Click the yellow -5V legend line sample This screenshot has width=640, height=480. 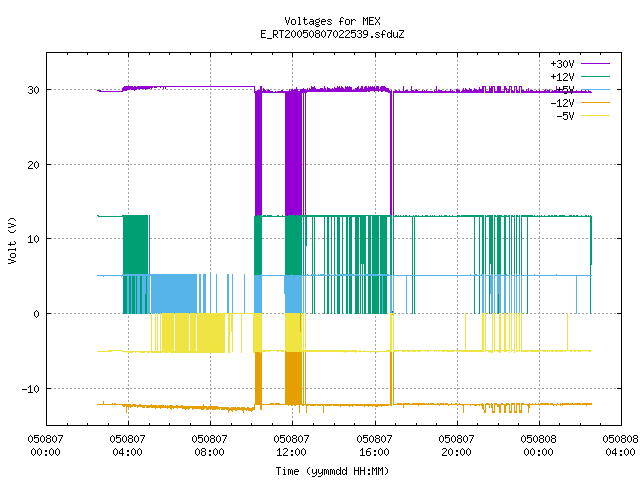pos(595,116)
